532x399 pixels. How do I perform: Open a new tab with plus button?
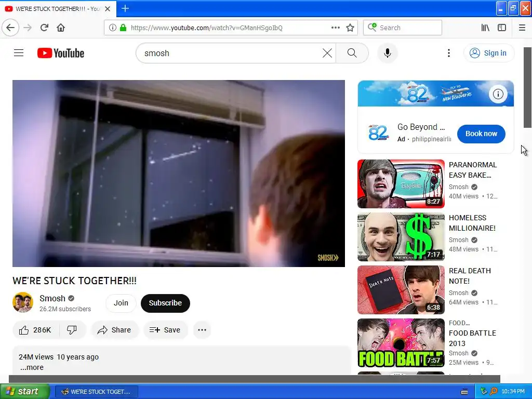tap(125, 8)
